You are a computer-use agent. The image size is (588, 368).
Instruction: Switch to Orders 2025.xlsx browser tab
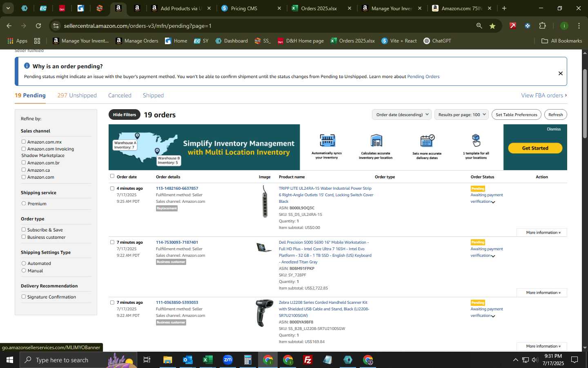[321, 8]
